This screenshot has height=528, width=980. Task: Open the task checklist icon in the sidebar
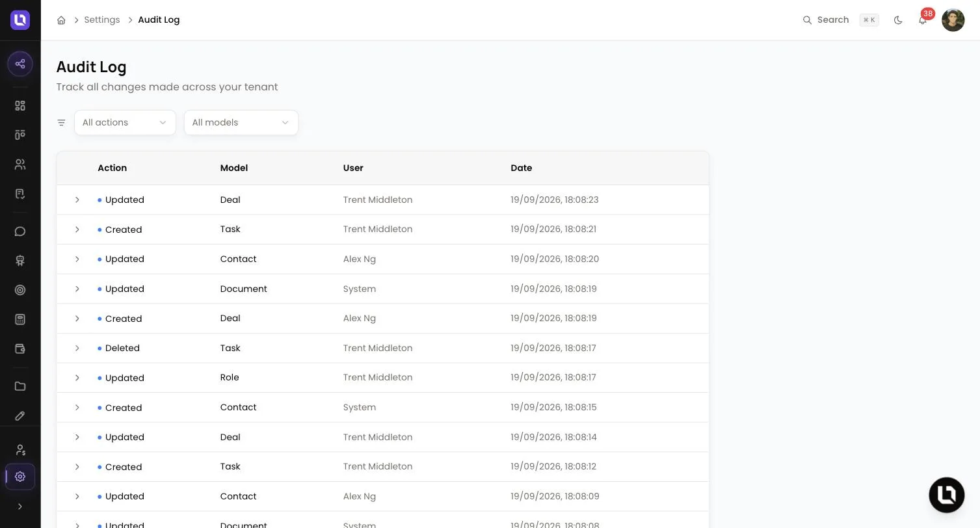pos(20,194)
